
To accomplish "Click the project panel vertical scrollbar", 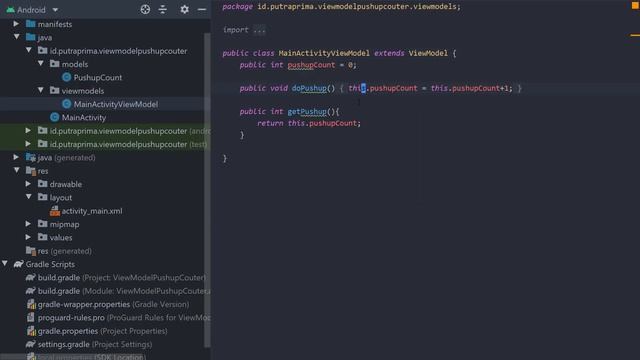I will (207, 190).
